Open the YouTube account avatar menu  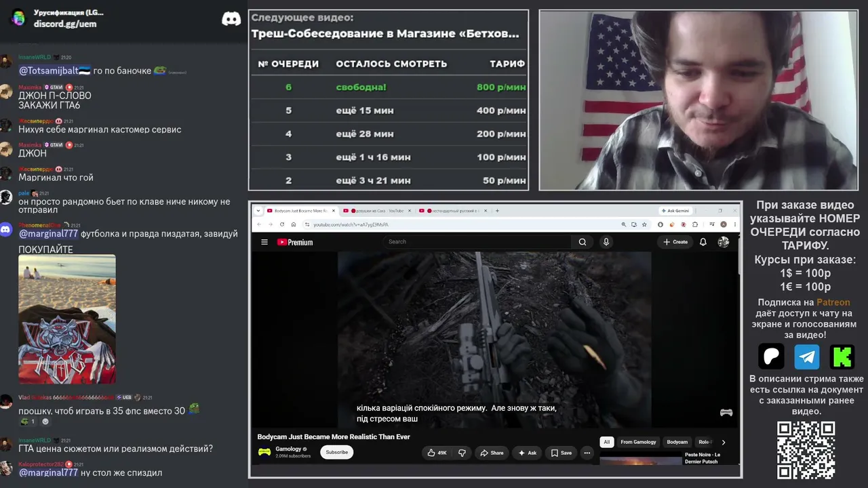pos(724,242)
